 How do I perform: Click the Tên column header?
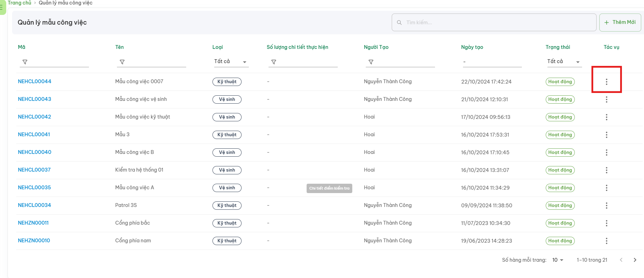[119, 47]
